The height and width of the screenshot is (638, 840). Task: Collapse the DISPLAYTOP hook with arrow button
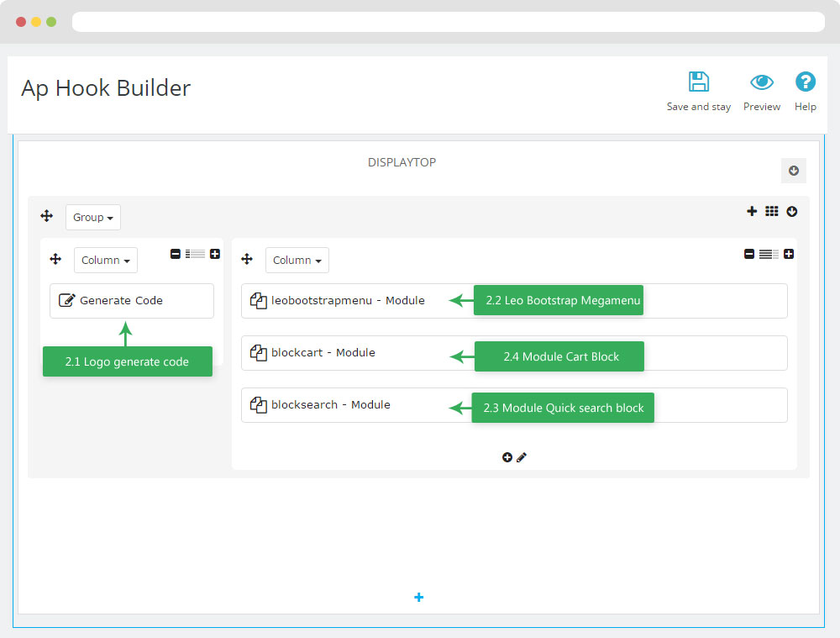coord(794,171)
